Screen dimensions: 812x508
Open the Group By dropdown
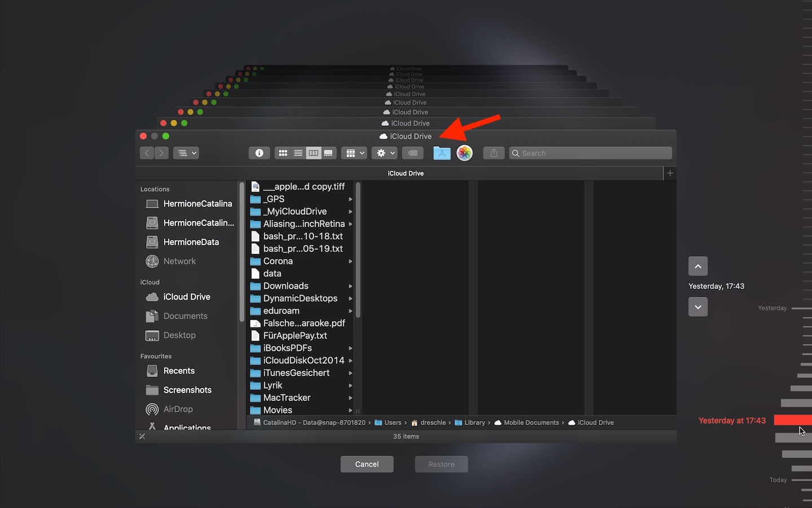click(354, 153)
